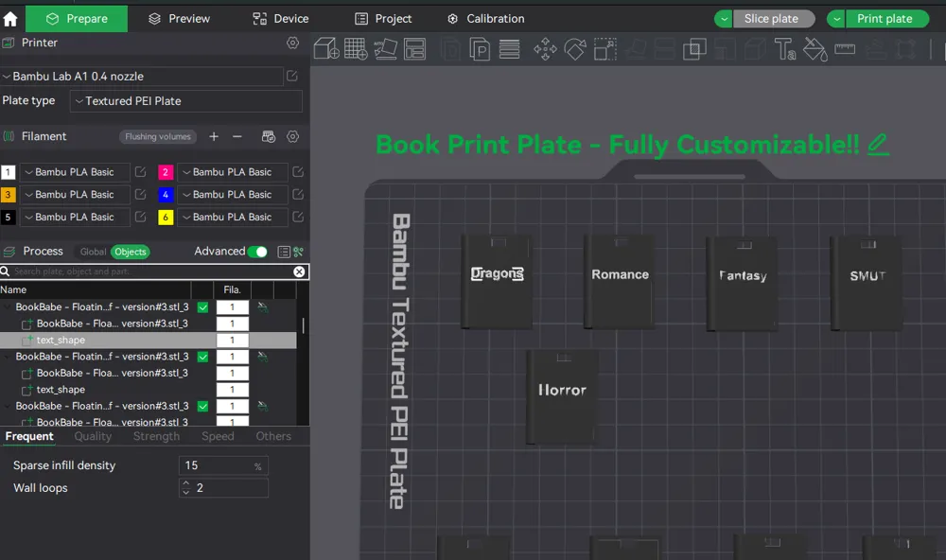Viewport: 946px width, 560px height.
Task: Select the Measure ruler tool
Action: 845,49
